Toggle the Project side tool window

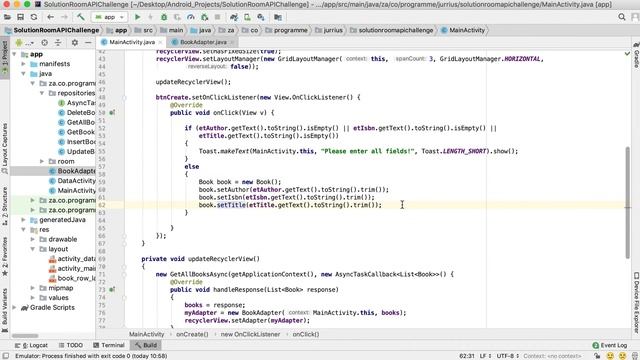click(x=4, y=57)
